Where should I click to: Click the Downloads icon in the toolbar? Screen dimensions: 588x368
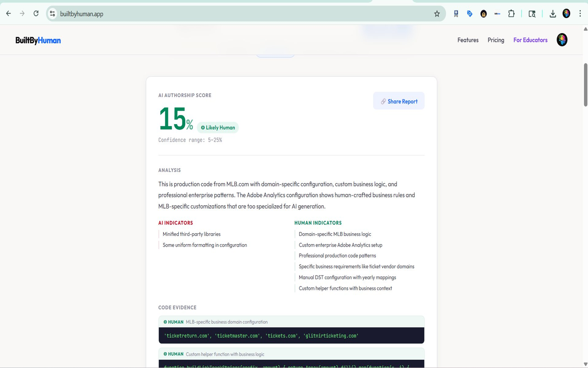(x=553, y=13)
